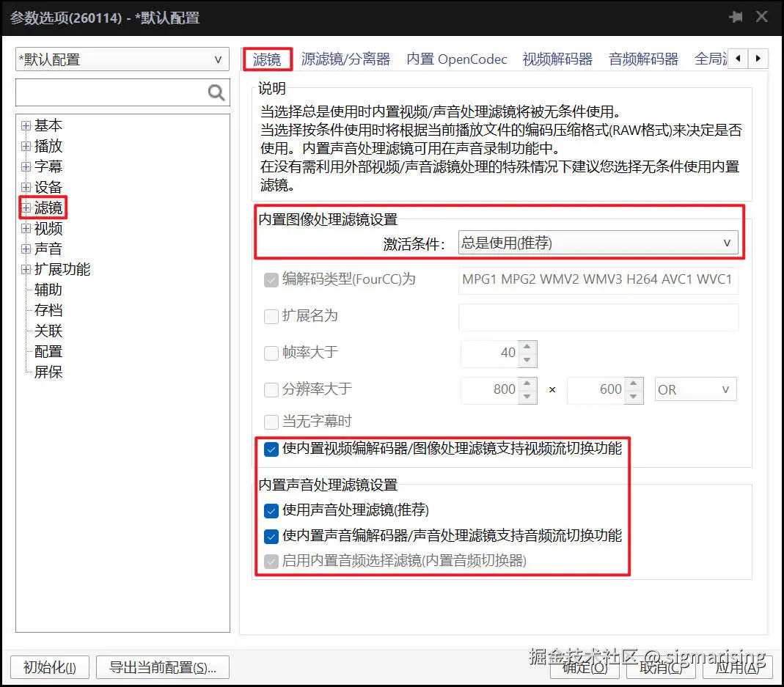Switch to the 视频解码器 tab

(557, 59)
